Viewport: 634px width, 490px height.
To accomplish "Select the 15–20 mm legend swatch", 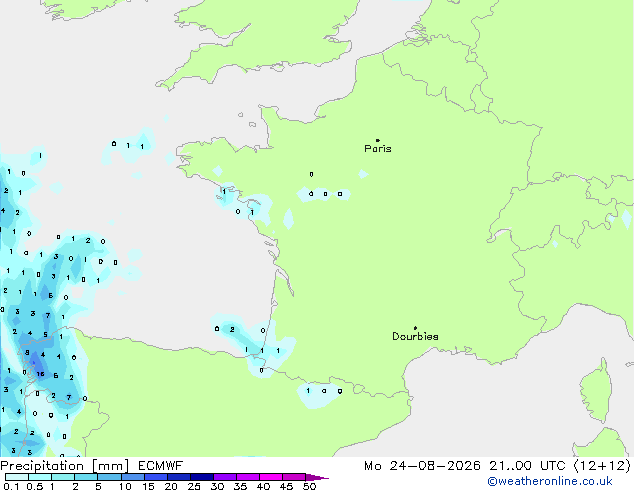I will 155,477.
